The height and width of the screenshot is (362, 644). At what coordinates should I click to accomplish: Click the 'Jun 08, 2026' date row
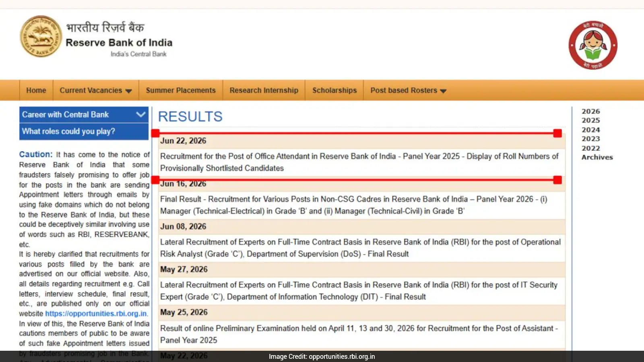coord(362,226)
